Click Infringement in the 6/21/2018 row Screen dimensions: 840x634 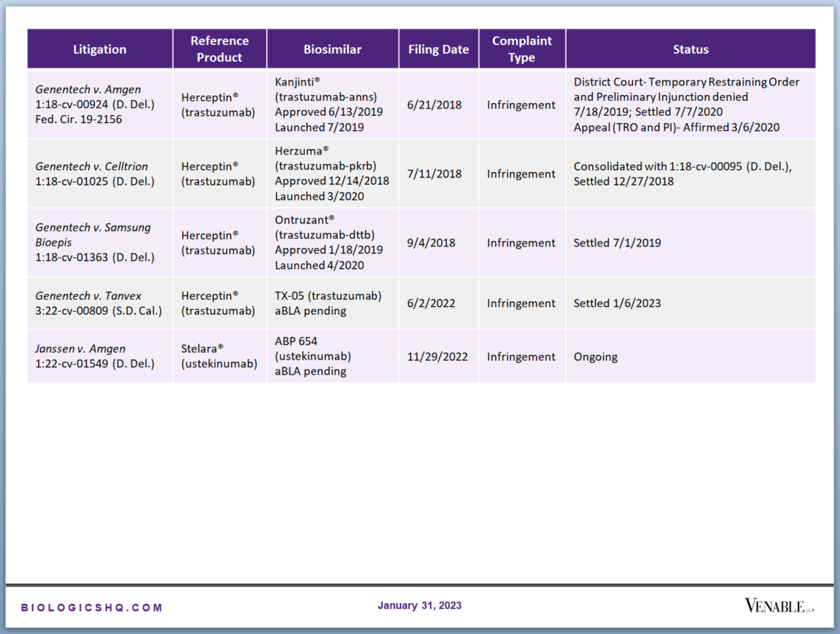pyautogui.click(x=522, y=104)
